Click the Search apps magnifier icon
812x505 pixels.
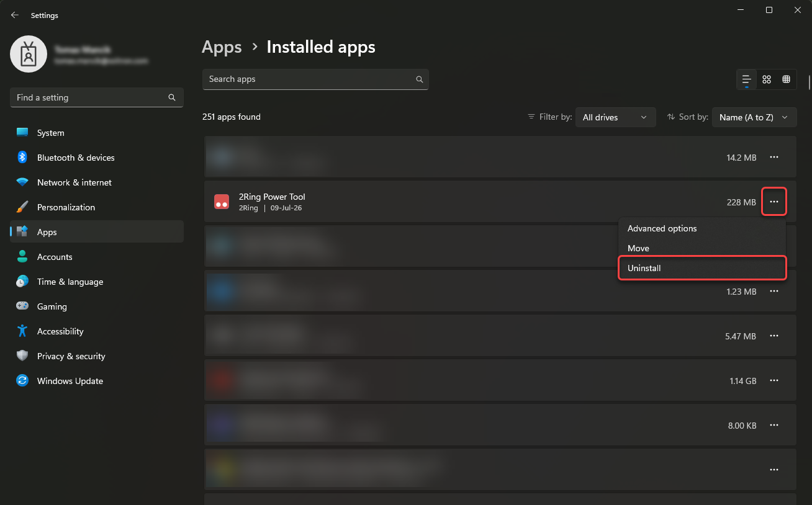420,79
